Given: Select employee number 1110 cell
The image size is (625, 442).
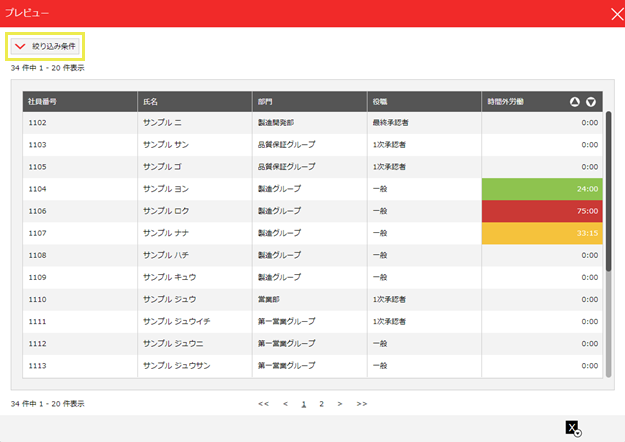Looking at the screenshot, I should click(x=80, y=299).
